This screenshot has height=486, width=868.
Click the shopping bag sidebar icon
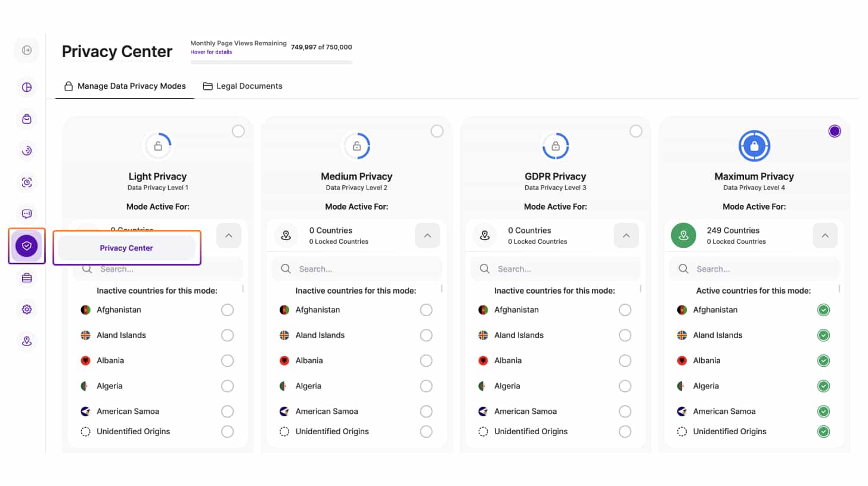26,119
